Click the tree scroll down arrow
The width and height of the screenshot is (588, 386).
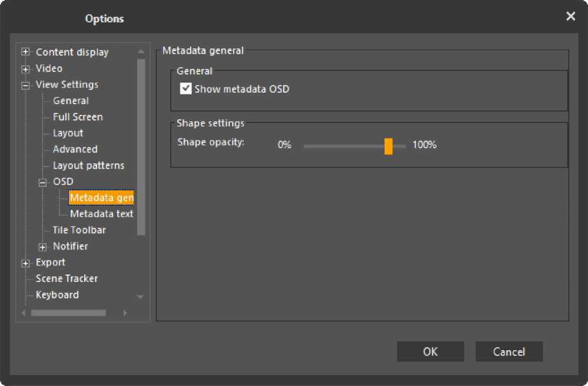coord(141,297)
